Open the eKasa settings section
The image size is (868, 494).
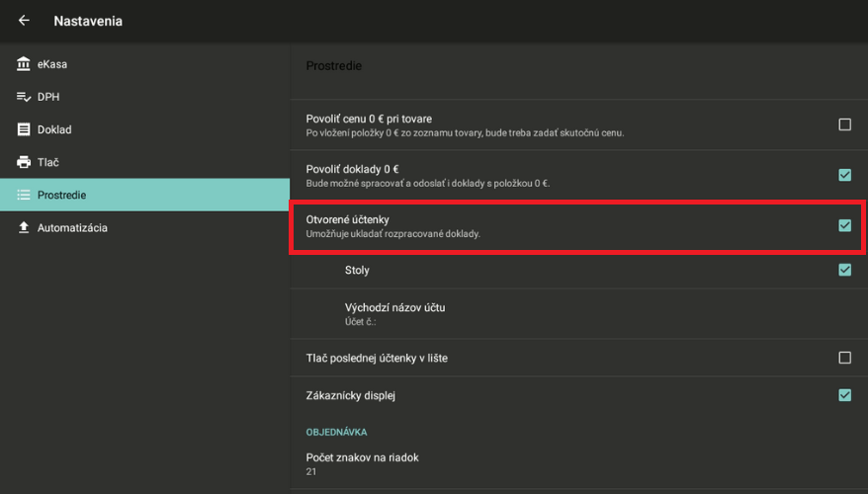[x=52, y=64]
